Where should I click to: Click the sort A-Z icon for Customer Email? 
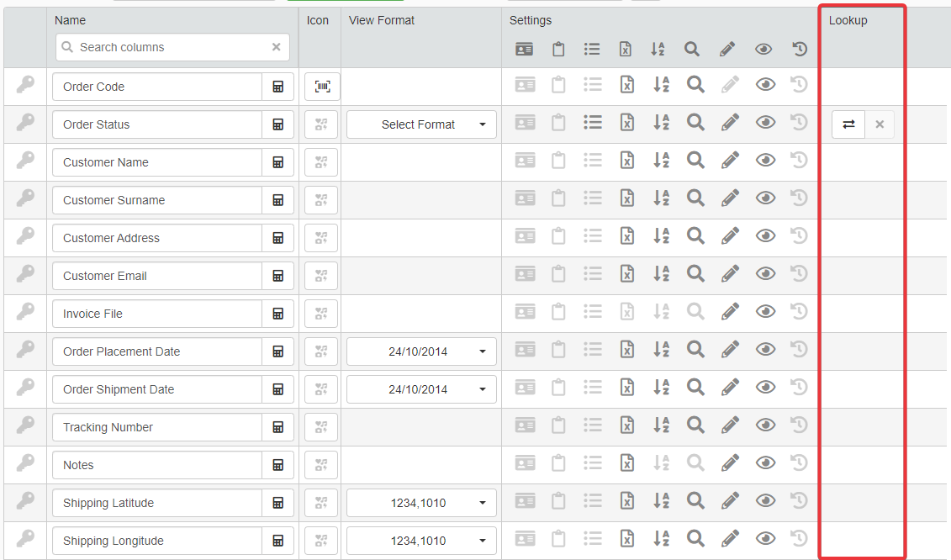(x=661, y=274)
